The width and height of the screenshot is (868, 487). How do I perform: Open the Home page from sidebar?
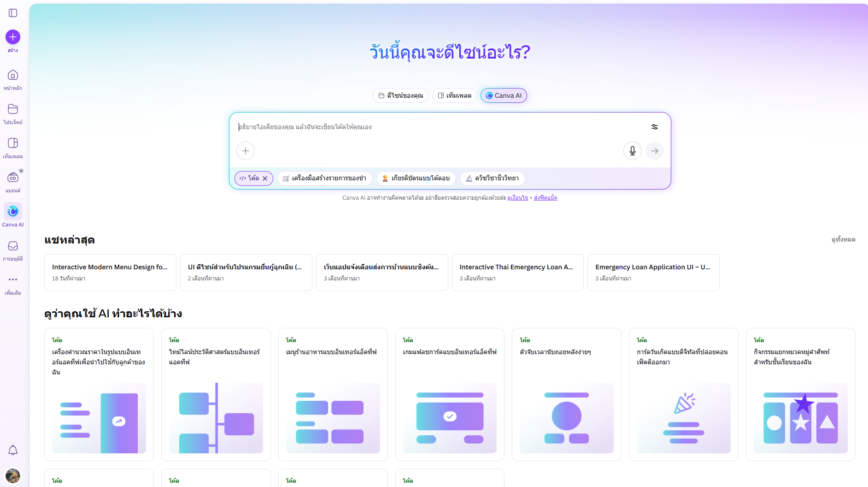pyautogui.click(x=13, y=75)
